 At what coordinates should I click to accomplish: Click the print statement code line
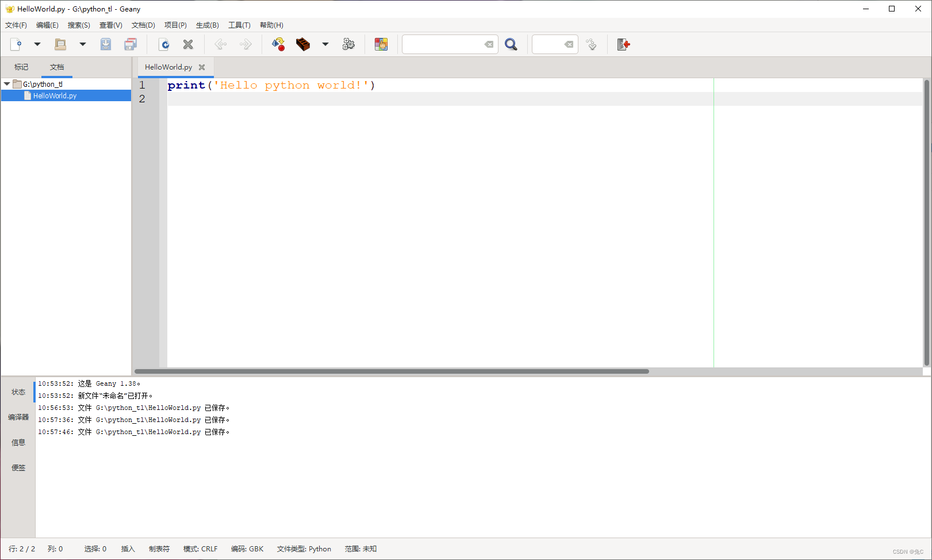pos(271,85)
